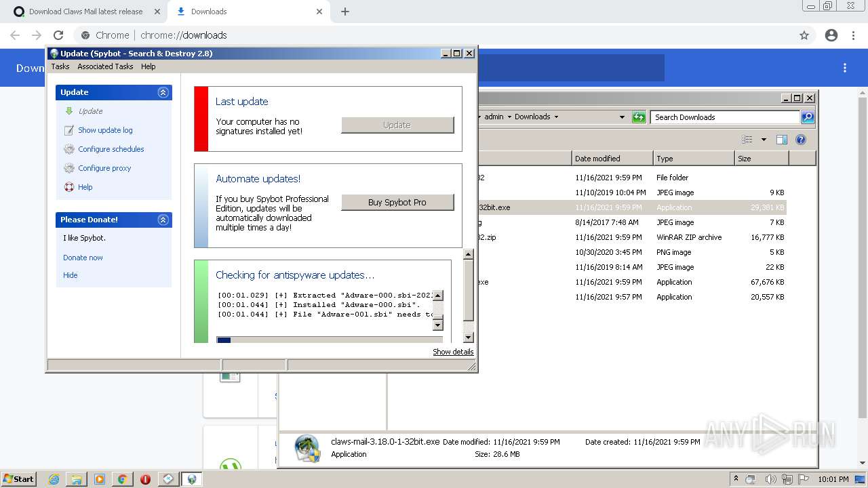Open a new Chrome tab
The width and height of the screenshot is (868, 488).
coord(345,12)
